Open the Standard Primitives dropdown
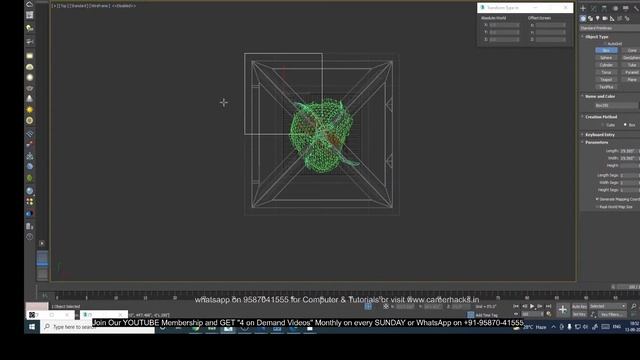Image resolution: width=640 pixels, height=360 pixels. coord(610,28)
